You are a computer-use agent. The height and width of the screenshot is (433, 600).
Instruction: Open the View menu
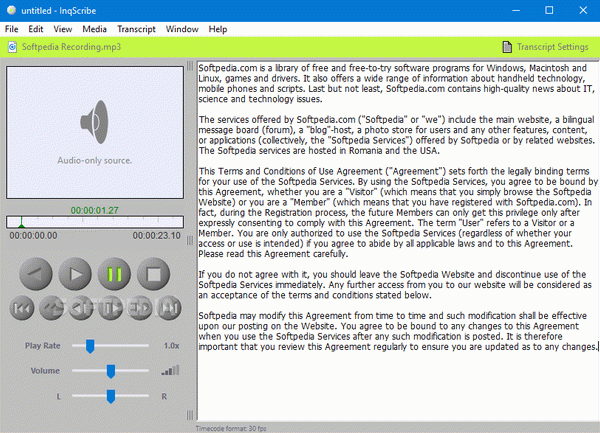point(63,29)
